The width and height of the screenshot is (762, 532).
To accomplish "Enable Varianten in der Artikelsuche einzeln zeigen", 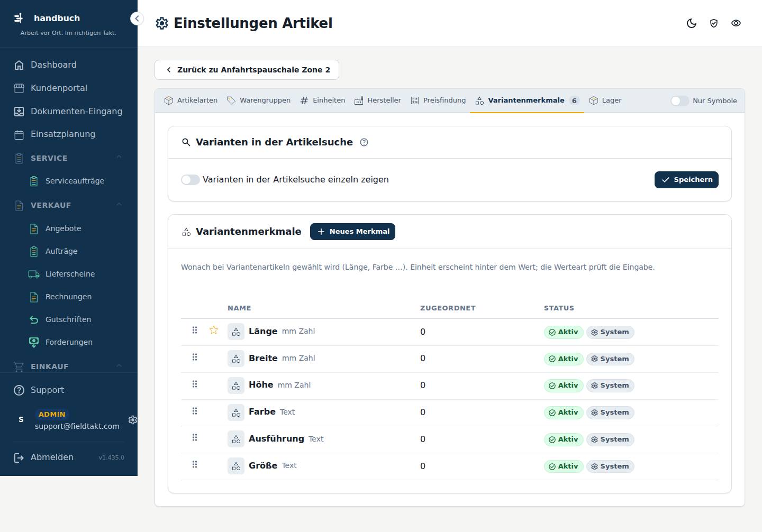I will [190, 180].
